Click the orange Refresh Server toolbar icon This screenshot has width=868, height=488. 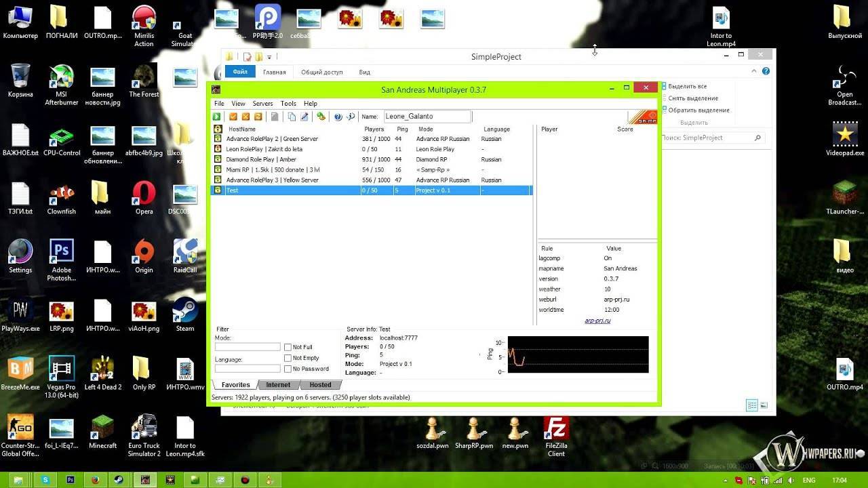pyautogui.click(x=258, y=117)
